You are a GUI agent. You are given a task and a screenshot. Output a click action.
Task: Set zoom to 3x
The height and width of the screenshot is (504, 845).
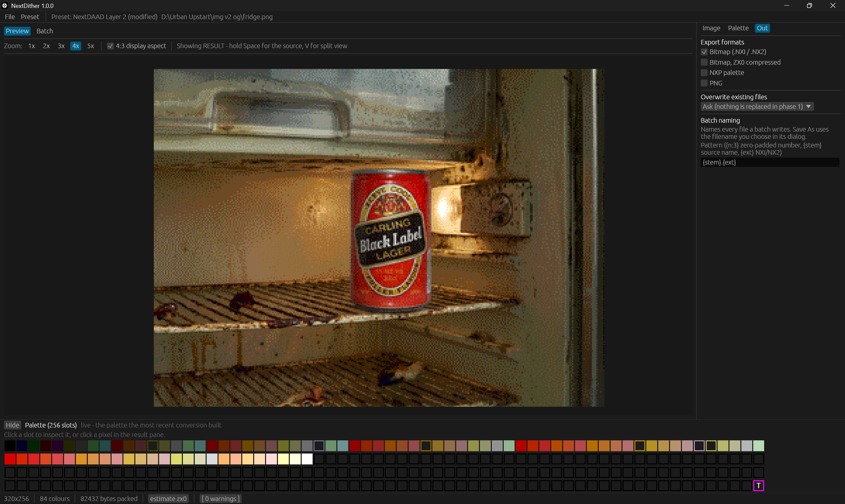tap(61, 46)
